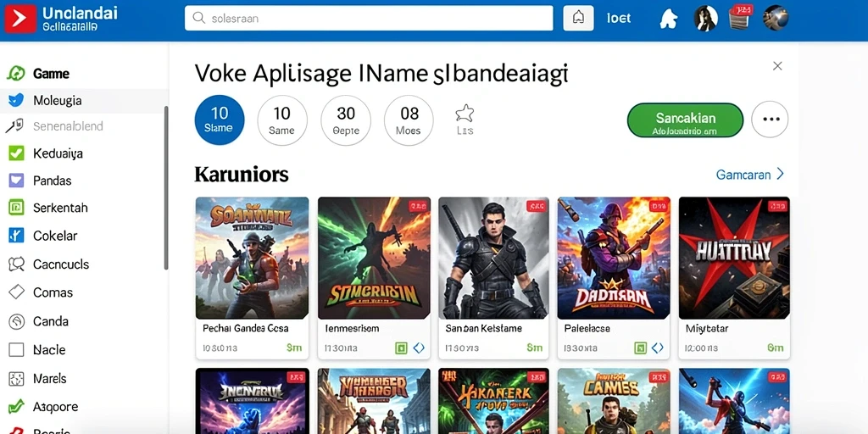Open the Ienmesrisom game thumbnail
The height and width of the screenshot is (434, 868).
pyautogui.click(x=374, y=258)
